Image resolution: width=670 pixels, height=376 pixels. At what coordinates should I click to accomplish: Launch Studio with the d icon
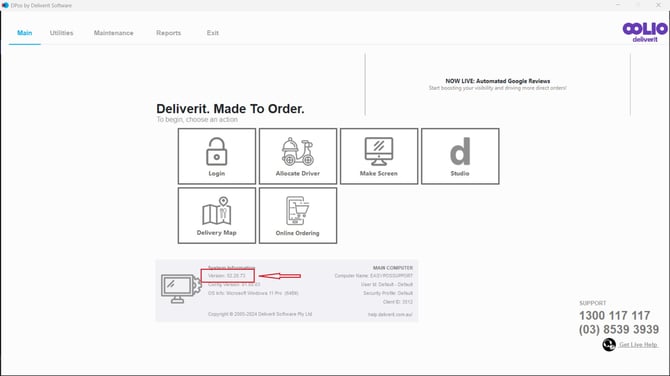pyautogui.click(x=460, y=156)
